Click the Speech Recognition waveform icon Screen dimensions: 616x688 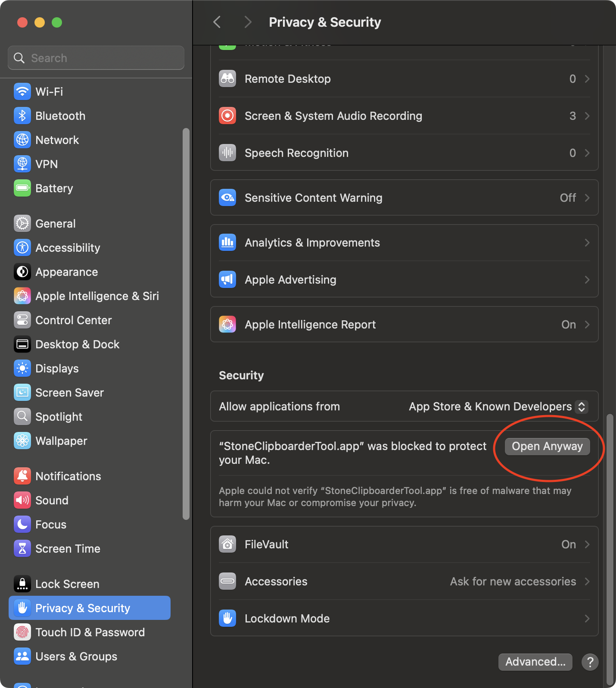point(227,153)
